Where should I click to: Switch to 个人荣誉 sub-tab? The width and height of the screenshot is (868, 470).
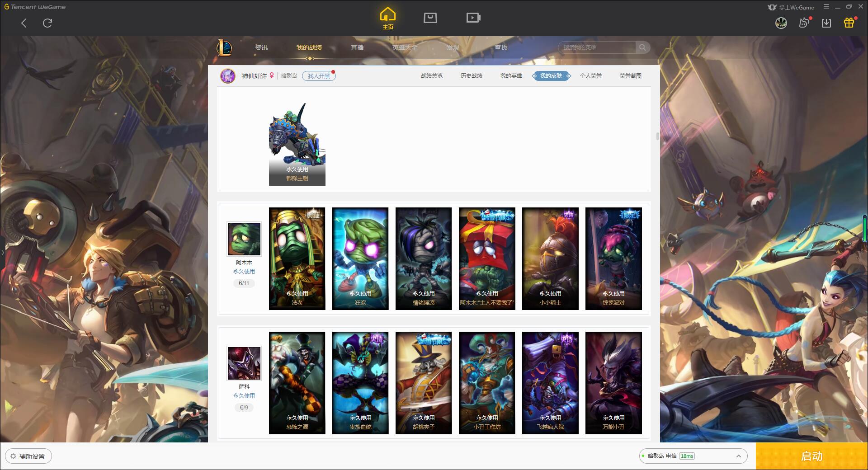point(591,76)
